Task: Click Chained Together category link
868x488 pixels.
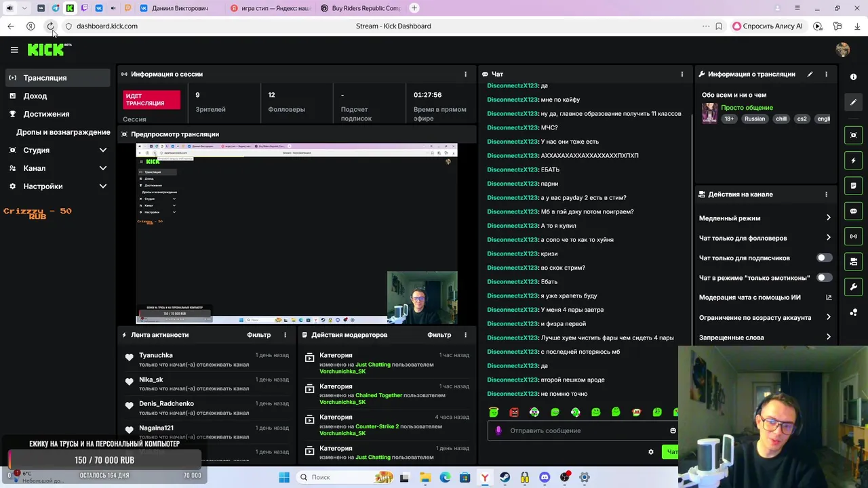Action: (x=379, y=395)
